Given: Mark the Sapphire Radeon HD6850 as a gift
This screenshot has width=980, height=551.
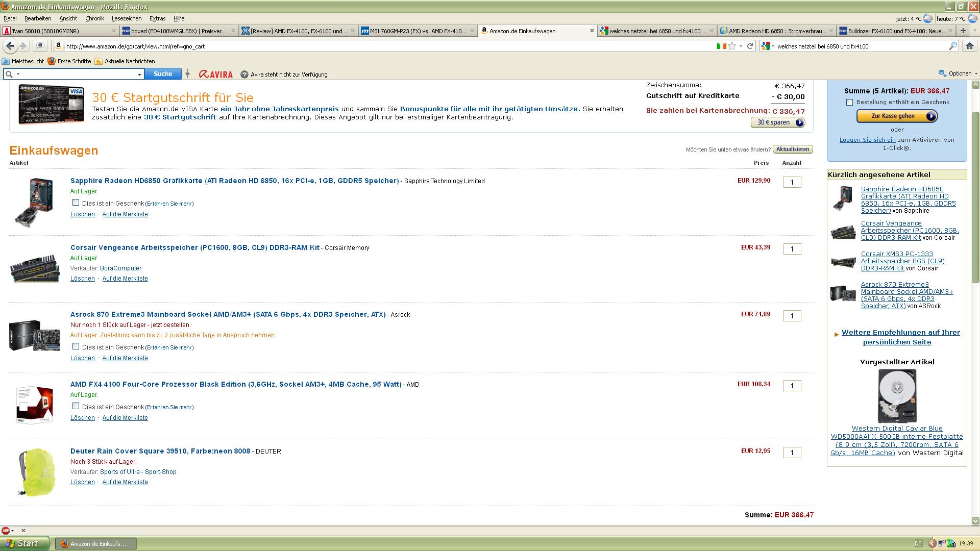Looking at the screenshot, I should point(76,203).
